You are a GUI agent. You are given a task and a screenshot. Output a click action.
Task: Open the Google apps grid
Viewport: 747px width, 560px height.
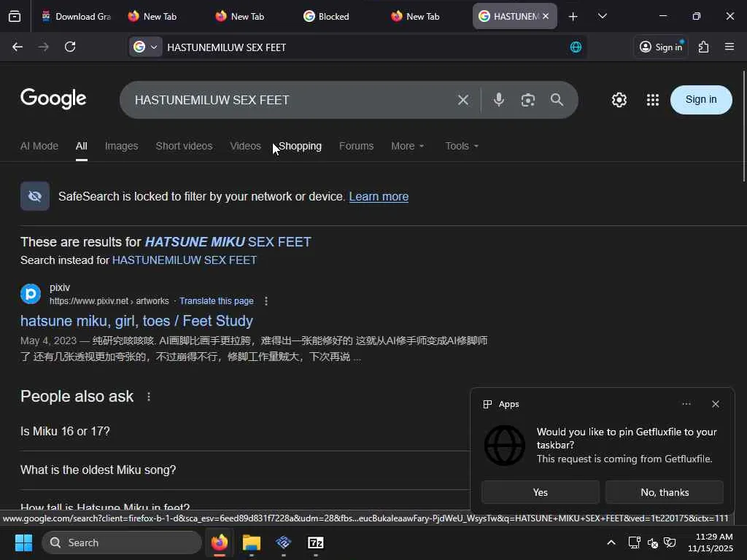click(653, 100)
